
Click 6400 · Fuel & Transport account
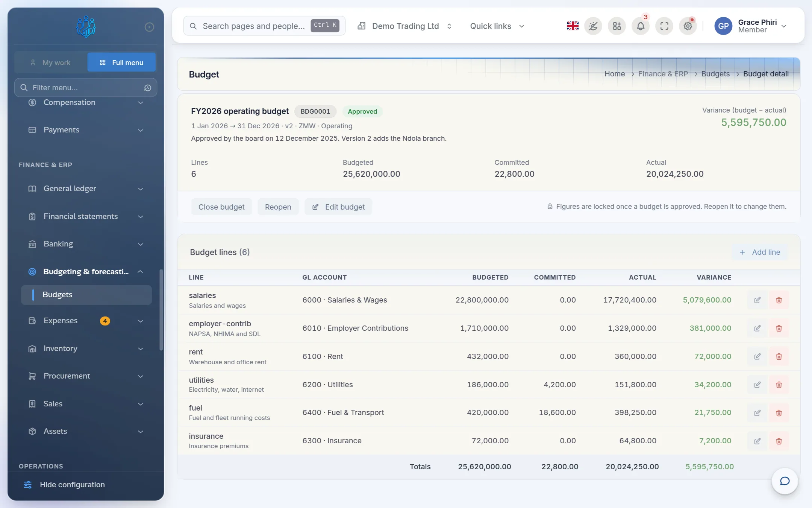(343, 412)
